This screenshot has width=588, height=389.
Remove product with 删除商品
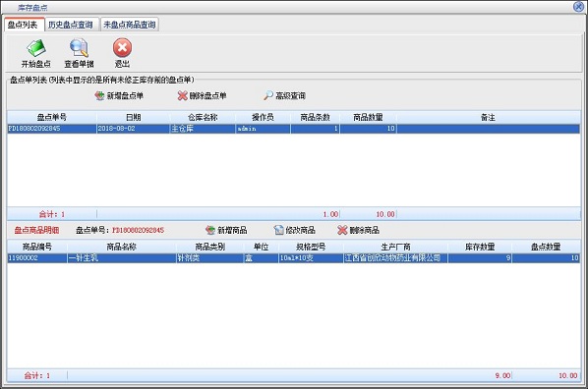pos(358,230)
